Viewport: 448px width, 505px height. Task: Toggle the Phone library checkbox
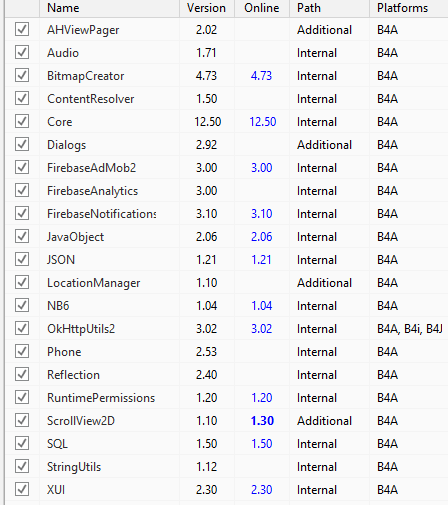click(22, 351)
